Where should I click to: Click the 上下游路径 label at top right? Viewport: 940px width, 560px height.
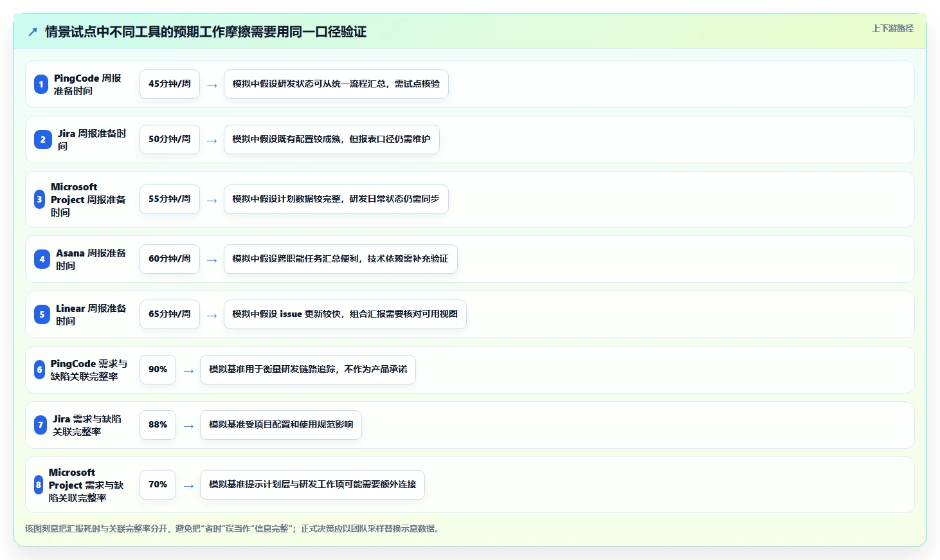(892, 28)
